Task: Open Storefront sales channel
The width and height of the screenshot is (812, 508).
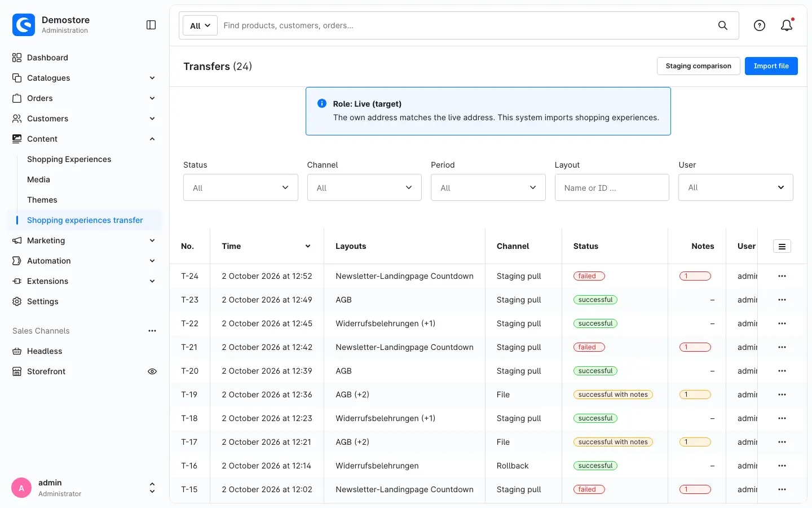Action: pyautogui.click(x=46, y=371)
